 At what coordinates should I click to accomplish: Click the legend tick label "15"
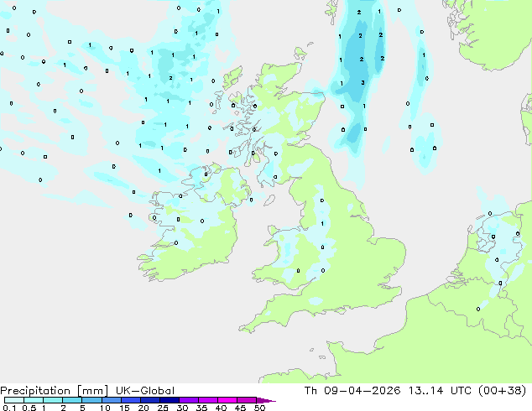pos(124,408)
